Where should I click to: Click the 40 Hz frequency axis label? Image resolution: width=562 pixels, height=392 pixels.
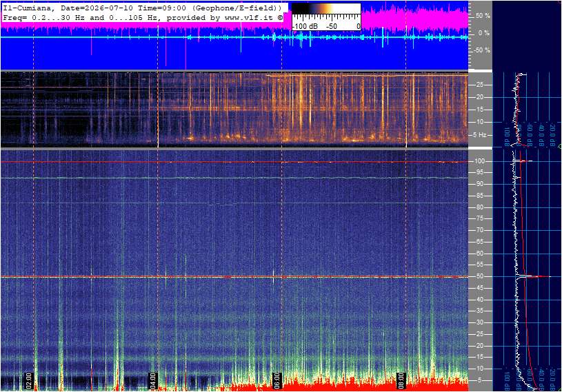tap(480, 300)
